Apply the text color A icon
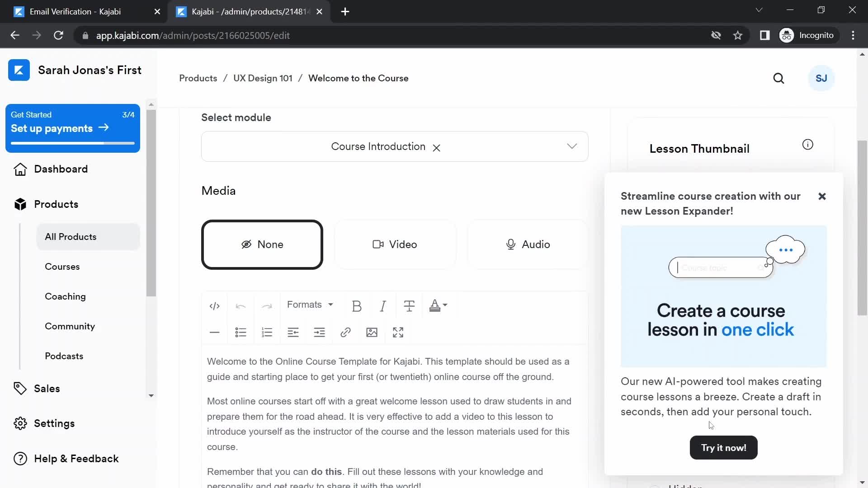This screenshot has width=868, height=488. pyautogui.click(x=434, y=305)
